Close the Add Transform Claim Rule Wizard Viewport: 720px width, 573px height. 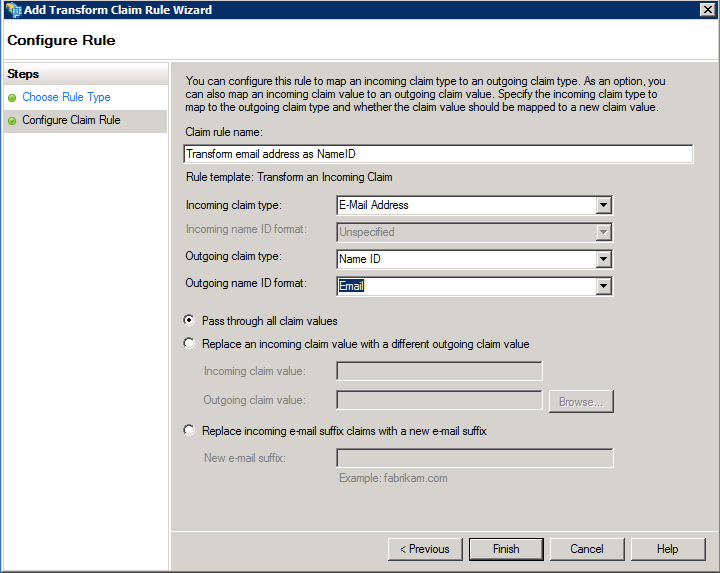(x=706, y=10)
